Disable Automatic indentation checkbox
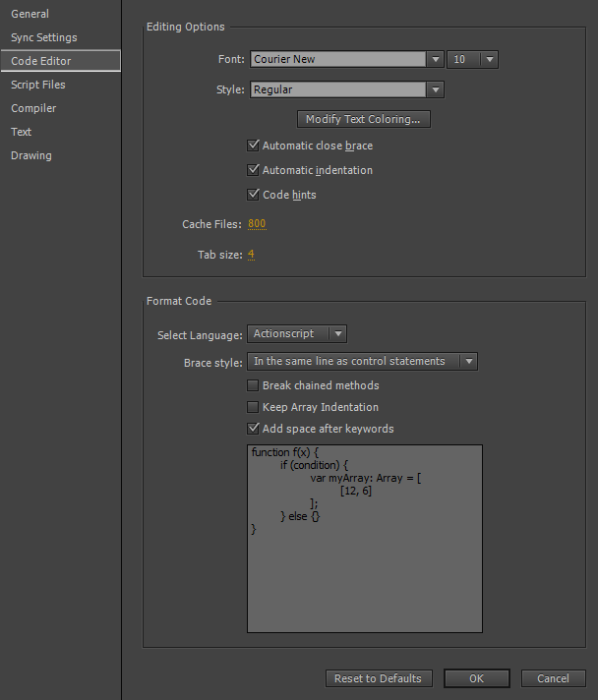Viewport: 598px width, 700px height. 253,170
